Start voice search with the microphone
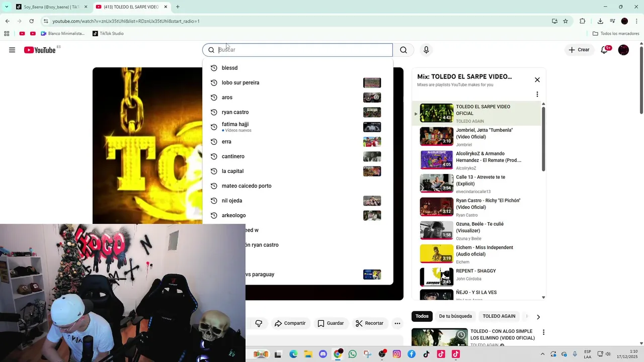Viewport: 644px width, 362px height. click(426, 50)
